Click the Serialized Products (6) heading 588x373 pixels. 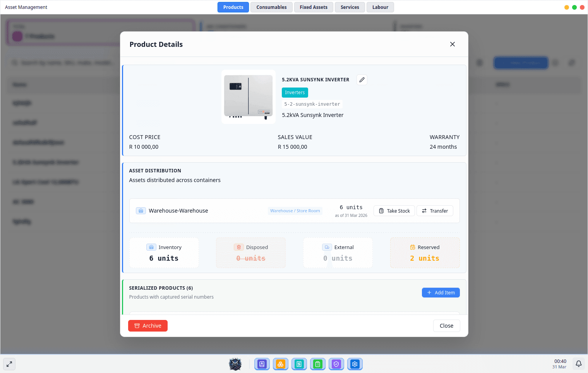(x=161, y=288)
